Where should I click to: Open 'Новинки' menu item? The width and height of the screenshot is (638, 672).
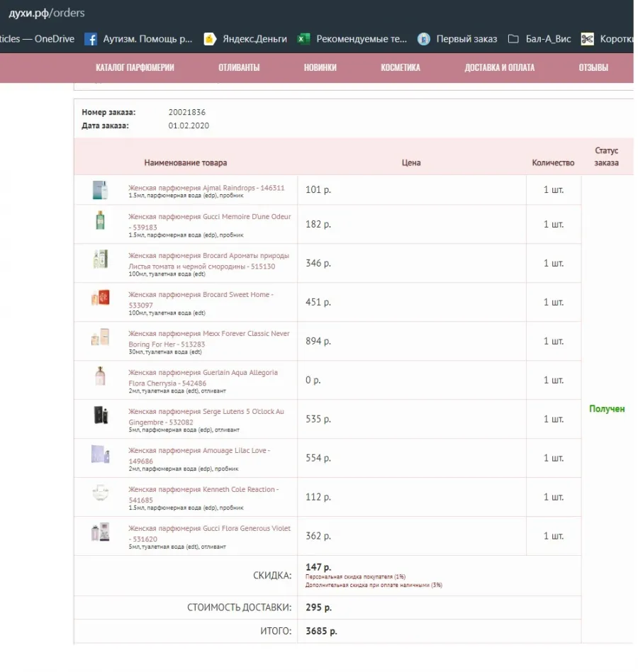pyautogui.click(x=320, y=67)
